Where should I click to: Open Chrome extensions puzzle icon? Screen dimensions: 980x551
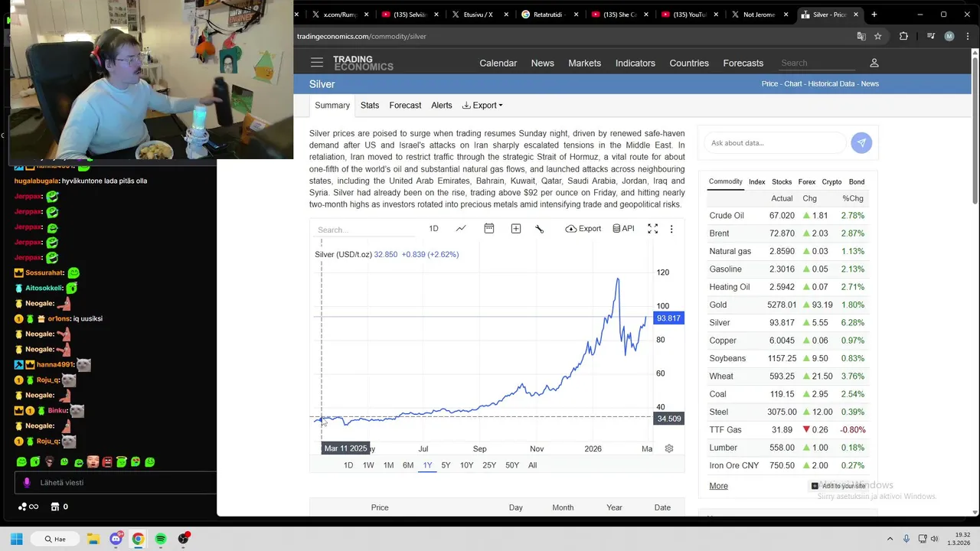coord(903,36)
